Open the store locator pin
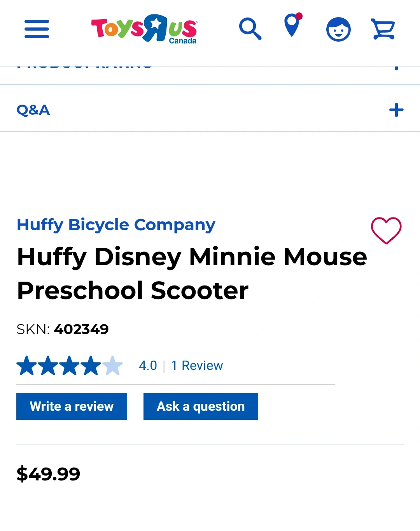420x531 pixels. coord(292,26)
